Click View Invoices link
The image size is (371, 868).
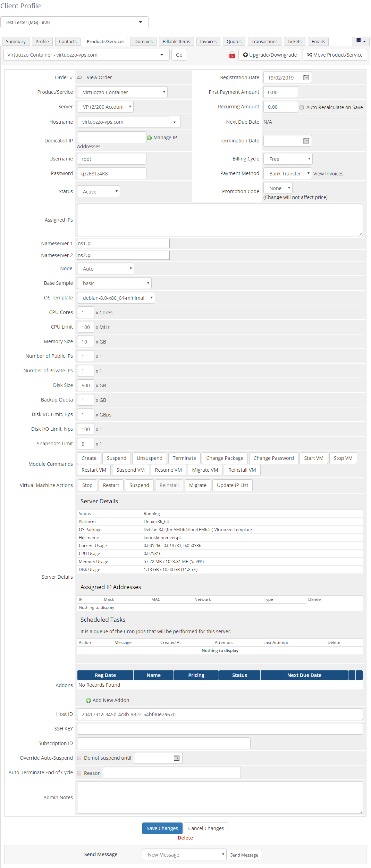pos(328,174)
